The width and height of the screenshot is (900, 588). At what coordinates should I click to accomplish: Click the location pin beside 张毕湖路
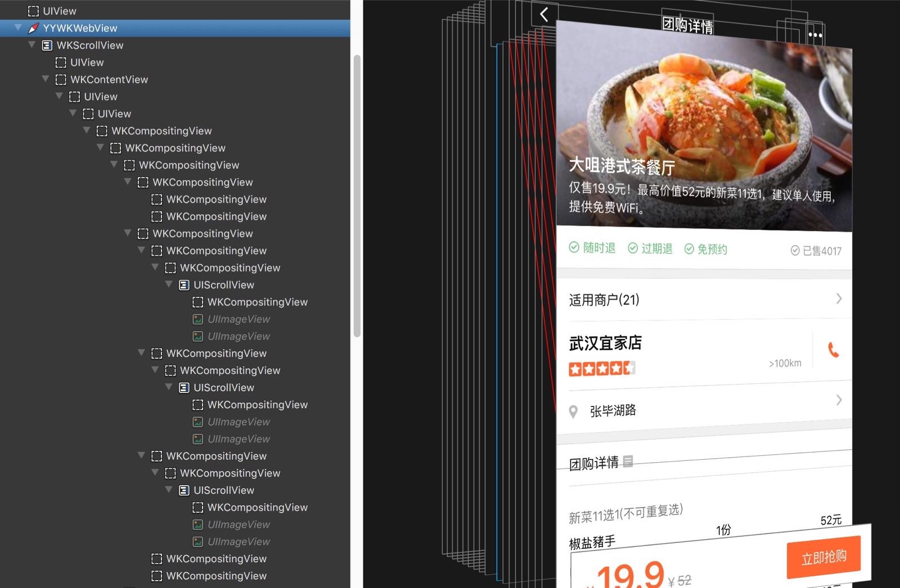coord(573,411)
